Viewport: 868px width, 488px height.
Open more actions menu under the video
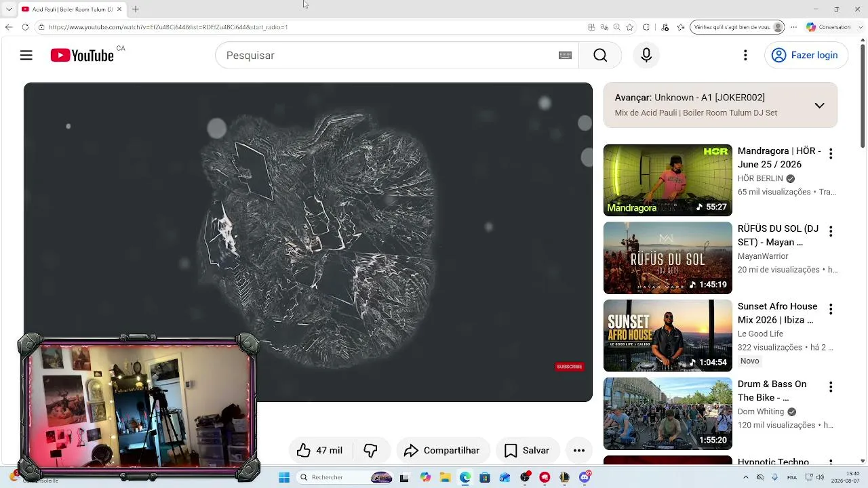pyautogui.click(x=579, y=451)
